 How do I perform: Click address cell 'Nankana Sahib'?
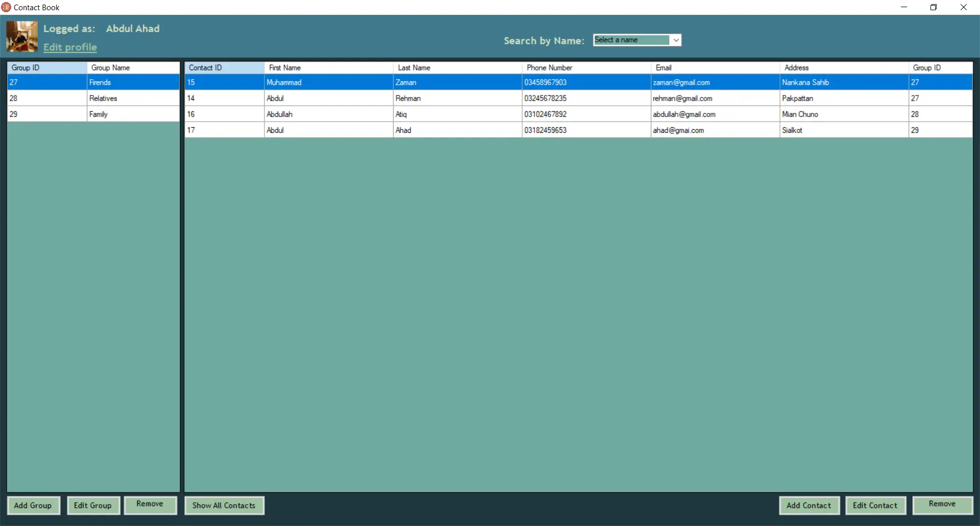[844, 82]
